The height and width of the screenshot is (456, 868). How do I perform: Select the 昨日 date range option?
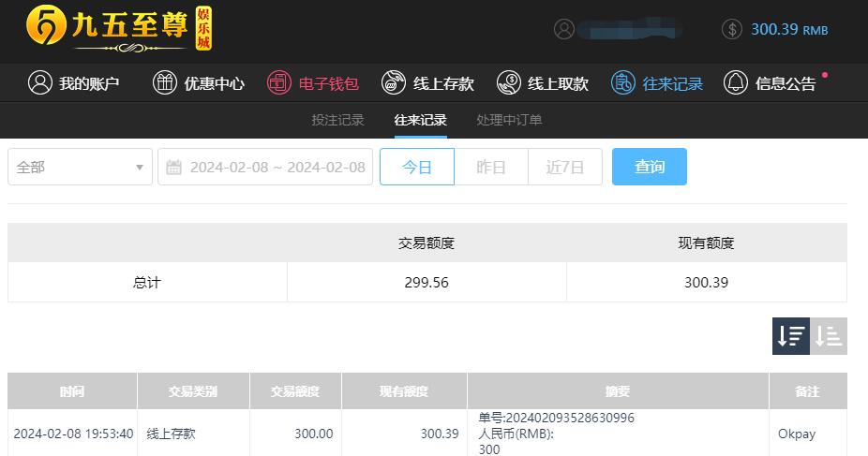491,167
